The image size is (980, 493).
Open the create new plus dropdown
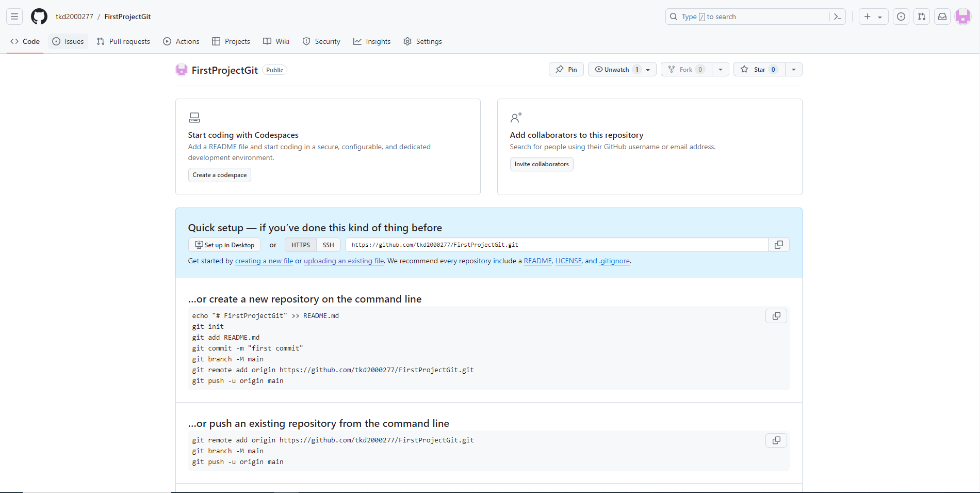click(x=873, y=17)
